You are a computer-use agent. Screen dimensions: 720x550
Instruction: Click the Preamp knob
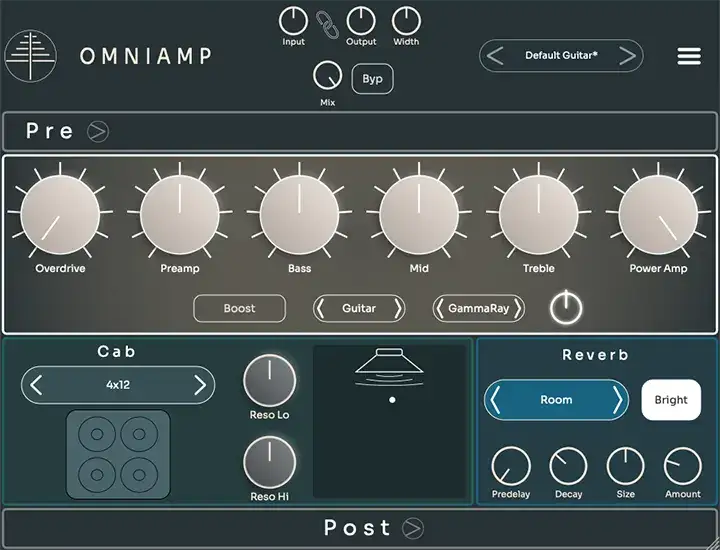[x=180, y=214]
